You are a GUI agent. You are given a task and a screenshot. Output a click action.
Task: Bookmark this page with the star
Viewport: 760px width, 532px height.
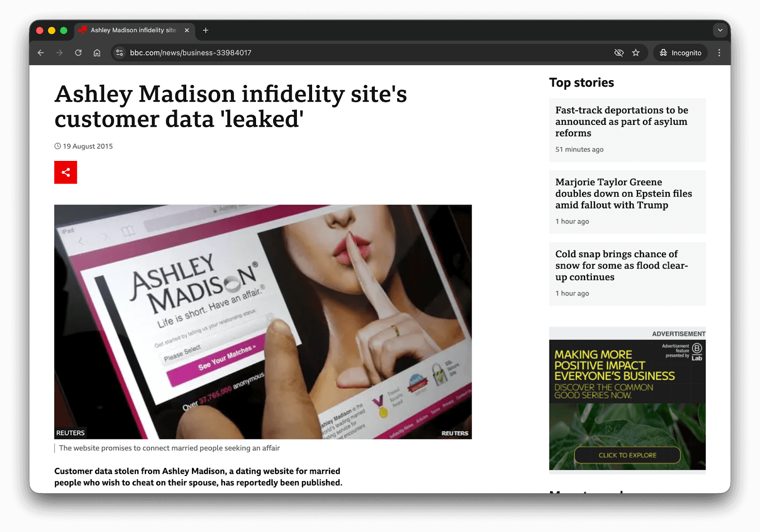(636, 53)
